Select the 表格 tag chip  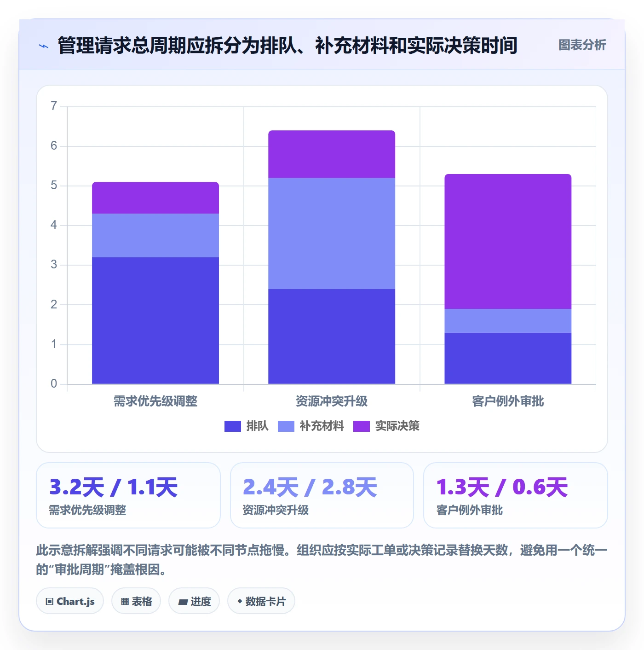click(x=136, y=601)
